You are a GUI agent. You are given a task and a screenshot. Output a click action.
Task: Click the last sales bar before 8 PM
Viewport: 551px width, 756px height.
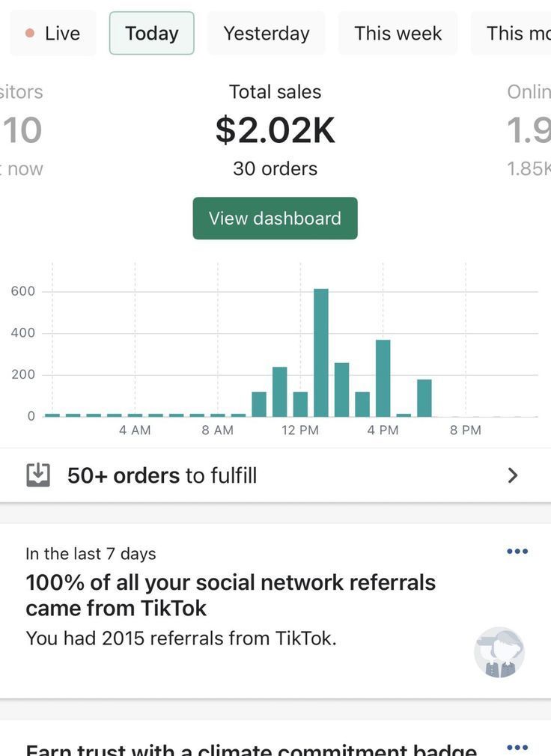pyautogui.click(x=424, y=397)
